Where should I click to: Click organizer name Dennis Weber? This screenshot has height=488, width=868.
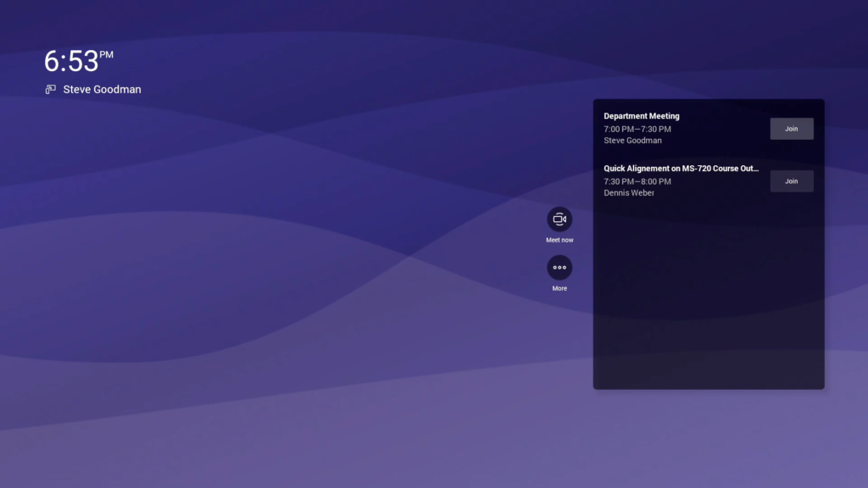click(628, 192)
